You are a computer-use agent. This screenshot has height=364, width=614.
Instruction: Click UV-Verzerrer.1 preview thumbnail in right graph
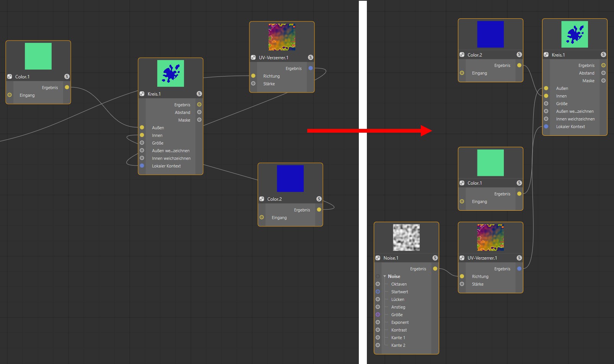click(490, 237)
